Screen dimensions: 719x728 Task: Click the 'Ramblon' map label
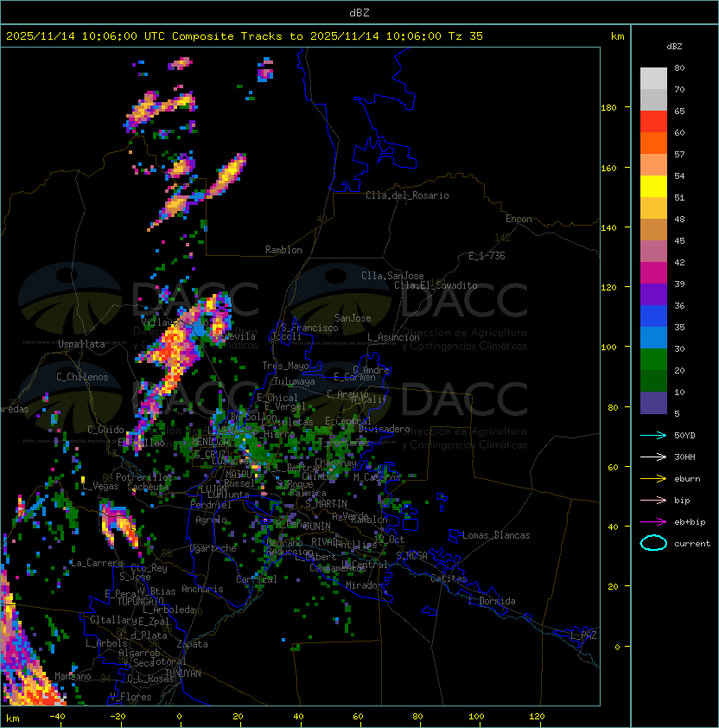tap(283, 250)
